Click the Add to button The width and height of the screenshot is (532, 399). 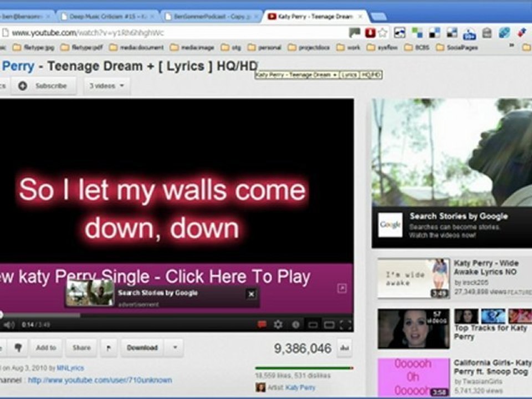point(46,347)
